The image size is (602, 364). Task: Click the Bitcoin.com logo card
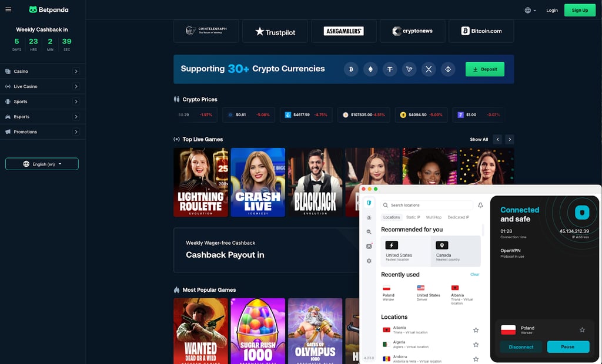481,31
